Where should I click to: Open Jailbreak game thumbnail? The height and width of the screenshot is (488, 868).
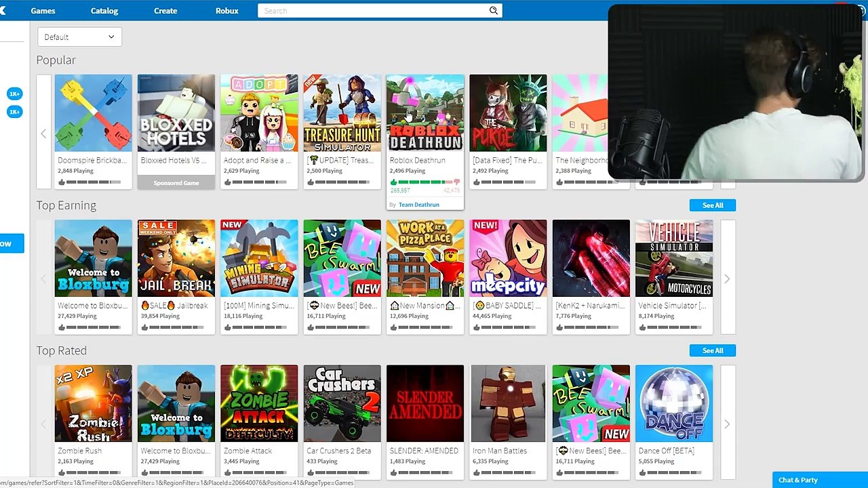click(176, 258)
